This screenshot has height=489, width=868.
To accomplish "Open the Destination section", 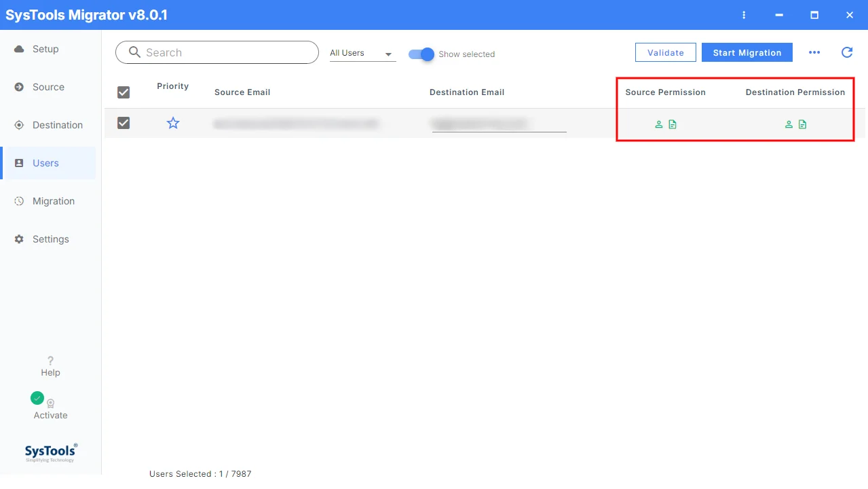I will click(x=48, y=125).
